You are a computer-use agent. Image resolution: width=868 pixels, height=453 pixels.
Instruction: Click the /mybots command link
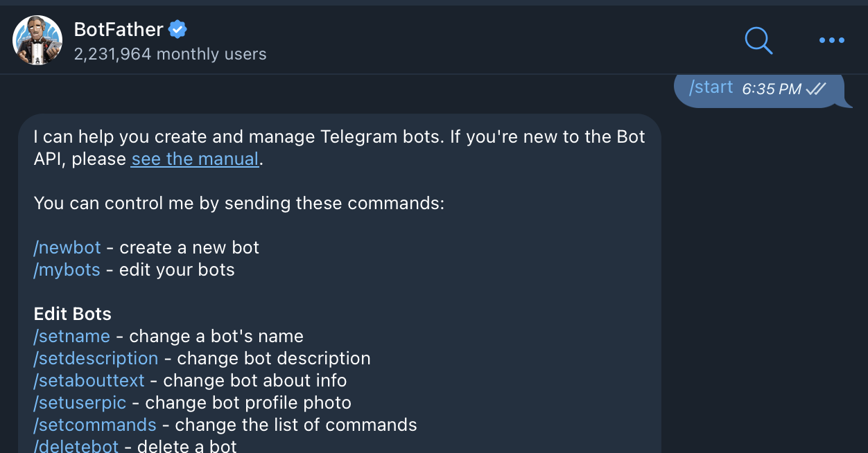click(67, 269)
